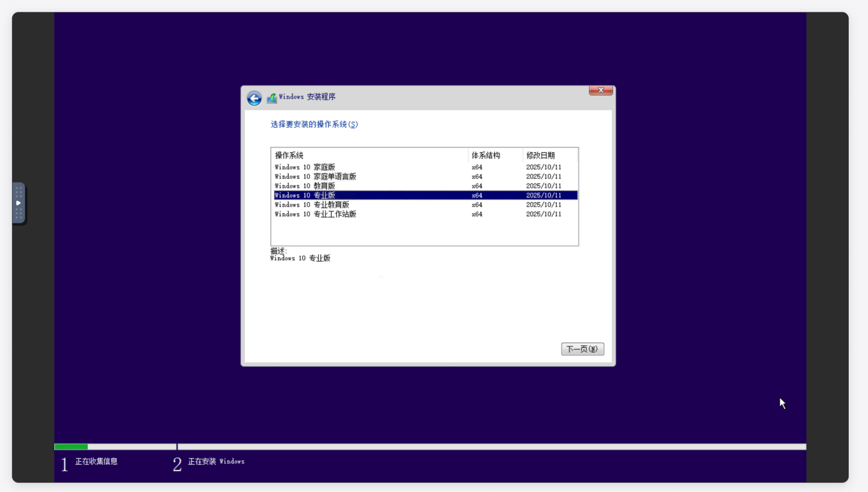This screenshot has height=492, width=868.
Task: Select Windows 10 专业工作站版 edition
Action: tap(425, 214)
